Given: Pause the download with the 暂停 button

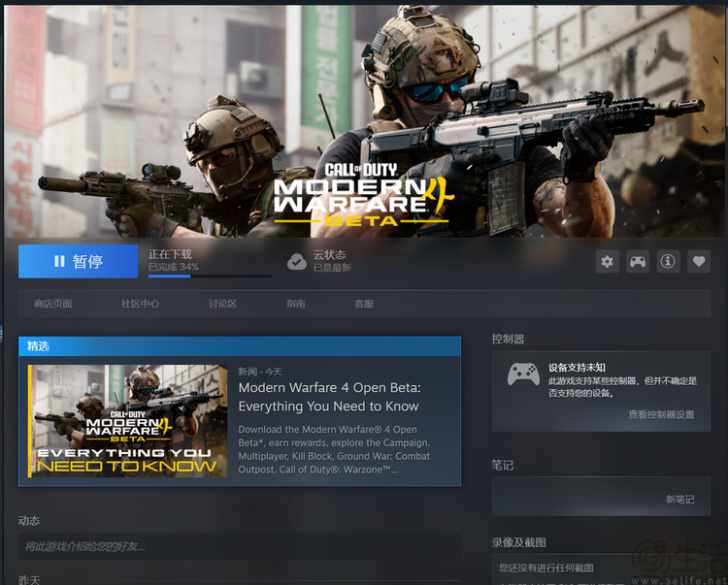Looking at the screenshot, I should pyautogui.click(x=78, y=261).
